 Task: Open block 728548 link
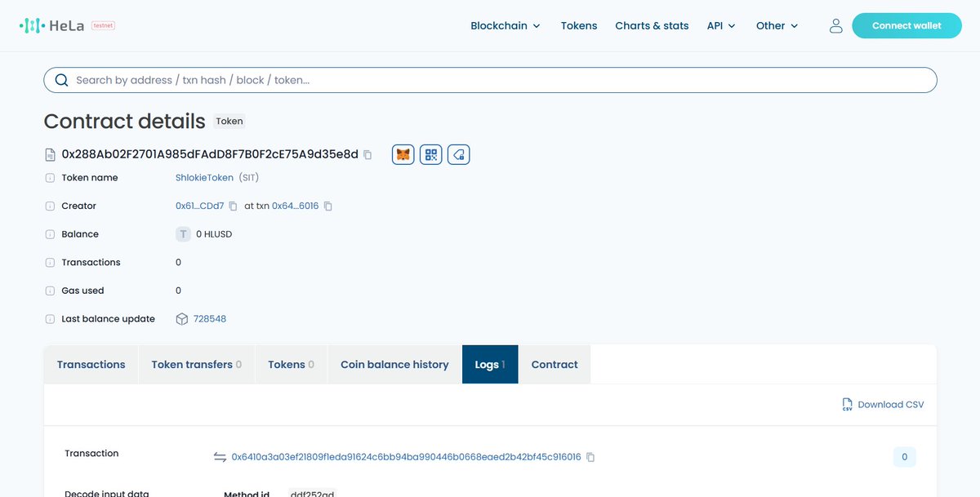(210, 319)
